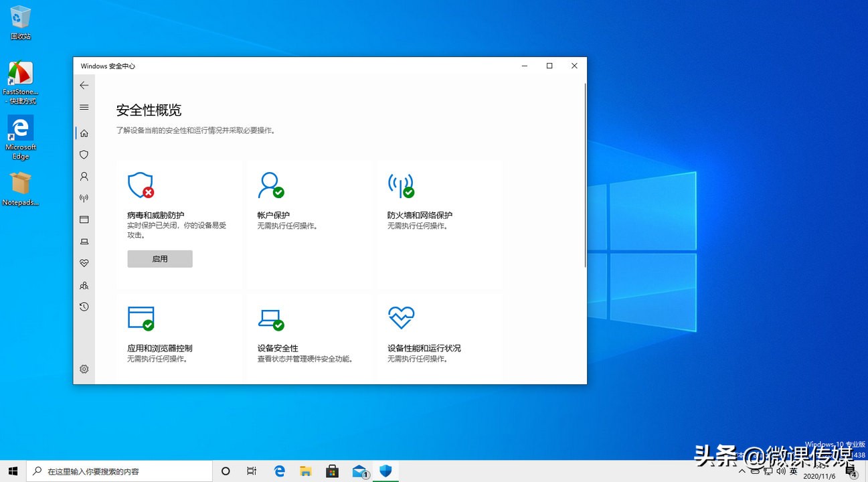The image size is (868, 482).
Task: Expand the navigation pane with hamburger icon
Action: 84,107
